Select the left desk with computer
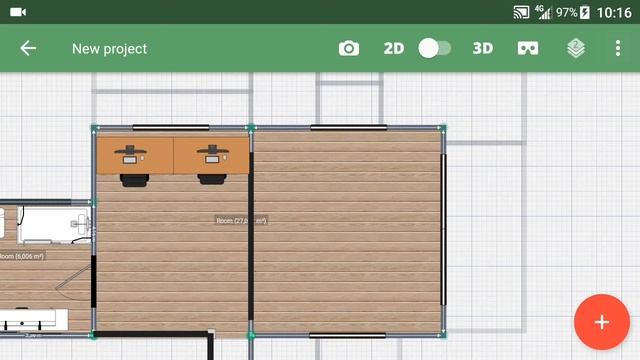Image resolution: width=640 pixels, height=360 pixels. pos(135,156)
